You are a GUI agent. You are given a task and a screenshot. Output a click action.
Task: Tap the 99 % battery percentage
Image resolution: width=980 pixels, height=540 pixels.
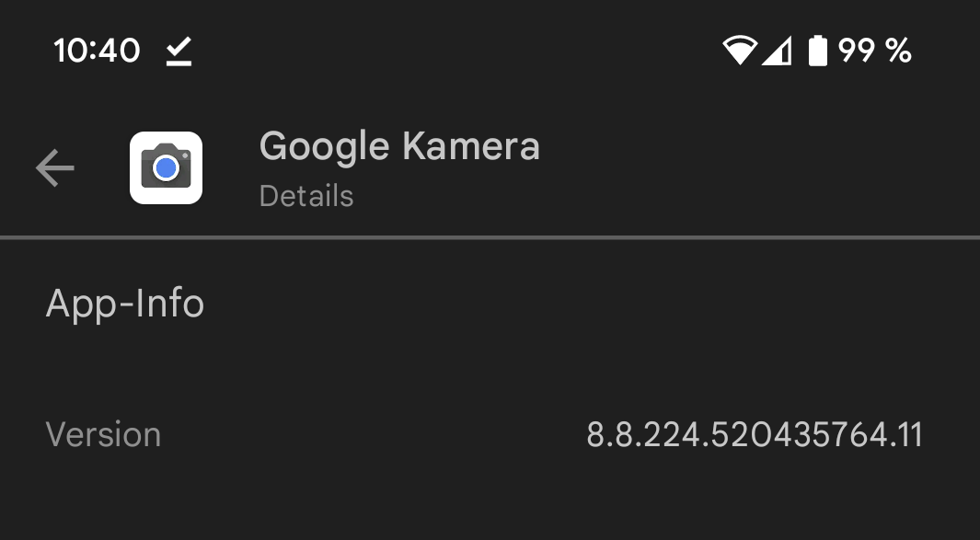pyautogui.click(x=874, y=52)
